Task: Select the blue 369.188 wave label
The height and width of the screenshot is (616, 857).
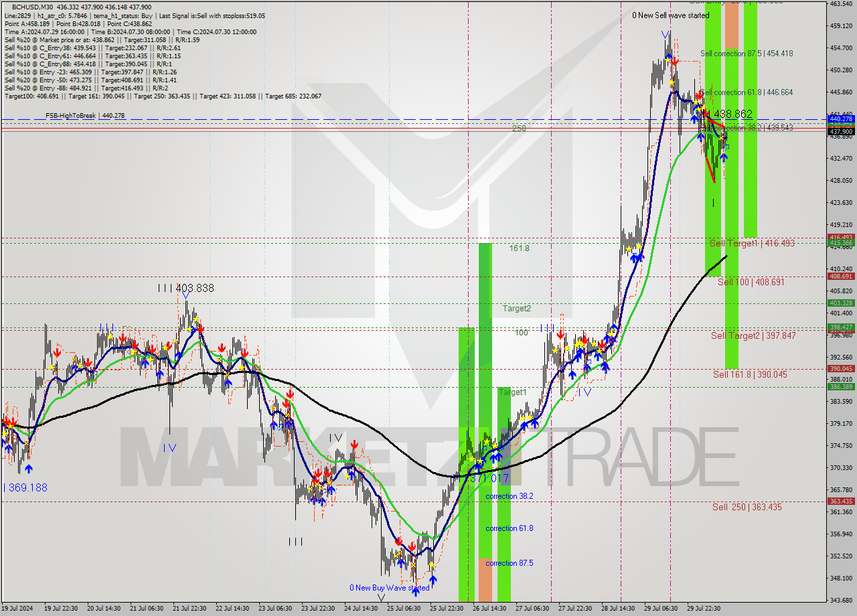Action: 25,488
